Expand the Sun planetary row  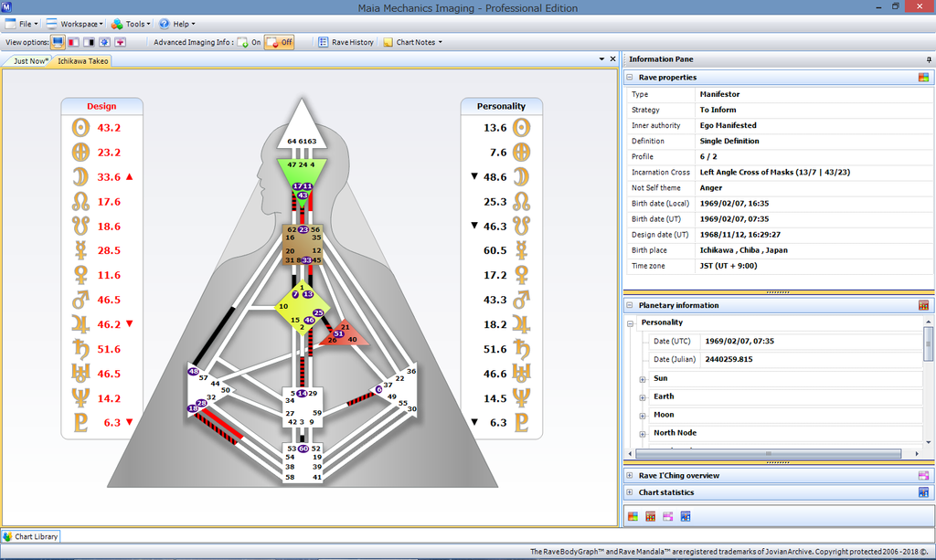tap(643, 379)
